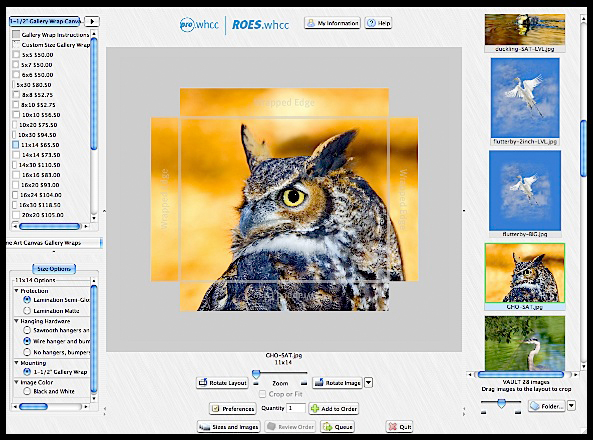Select Black and White image color
593x440 pixels.
[x=27, y=391]
